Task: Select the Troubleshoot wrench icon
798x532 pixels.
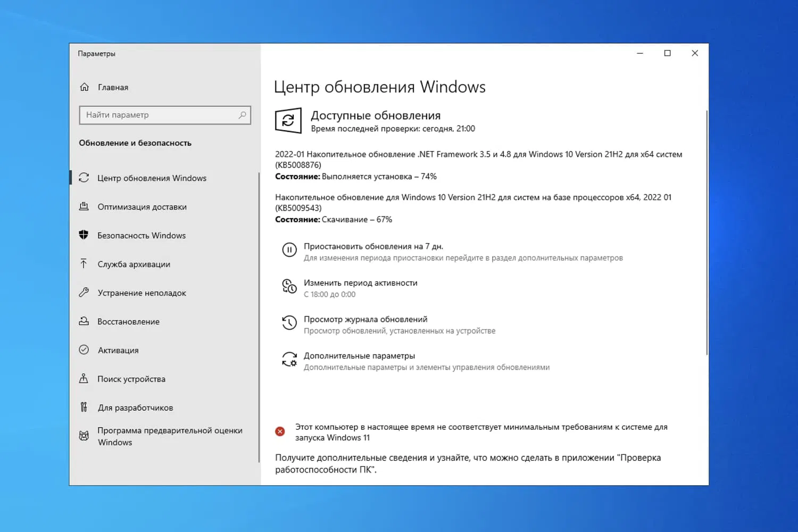Action: click(85, 292)
